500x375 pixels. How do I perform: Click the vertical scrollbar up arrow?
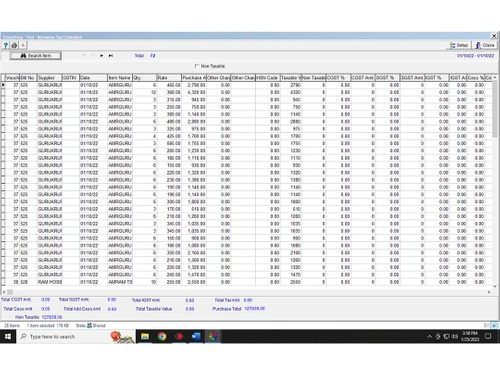coord(495,77)
